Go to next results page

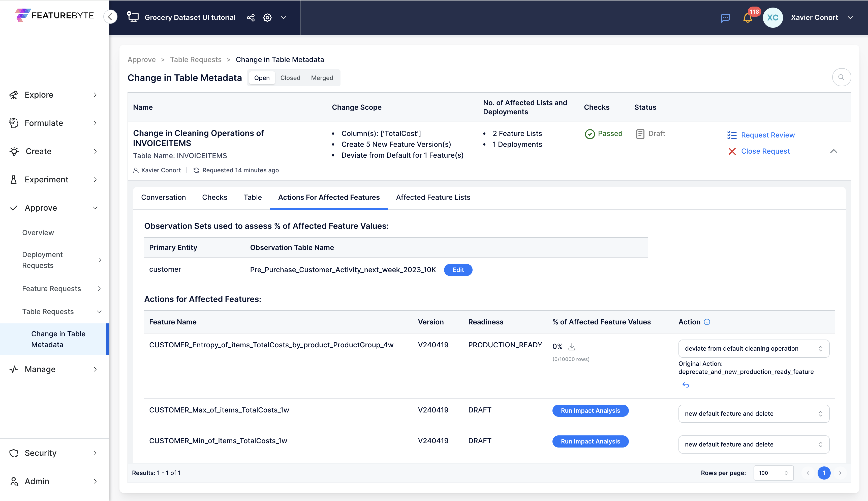(x=840, y=473)
